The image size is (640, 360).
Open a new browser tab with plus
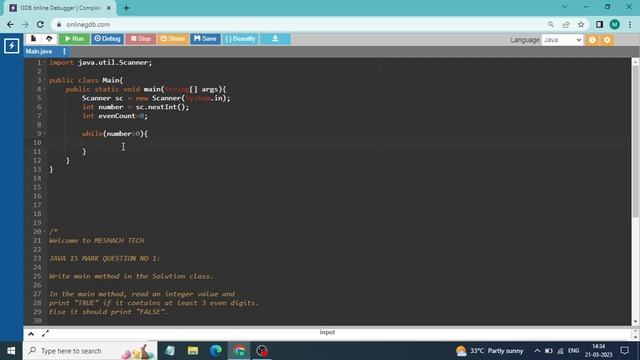126,8
